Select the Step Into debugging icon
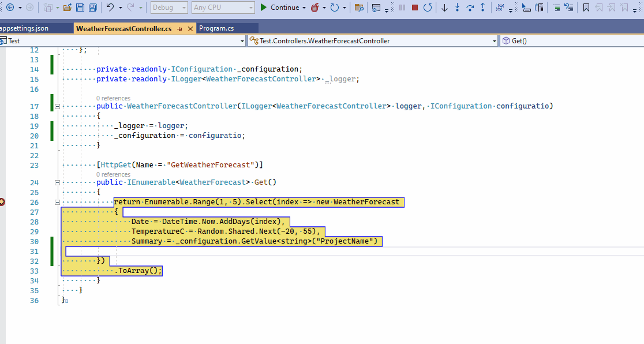 [458, 8]
